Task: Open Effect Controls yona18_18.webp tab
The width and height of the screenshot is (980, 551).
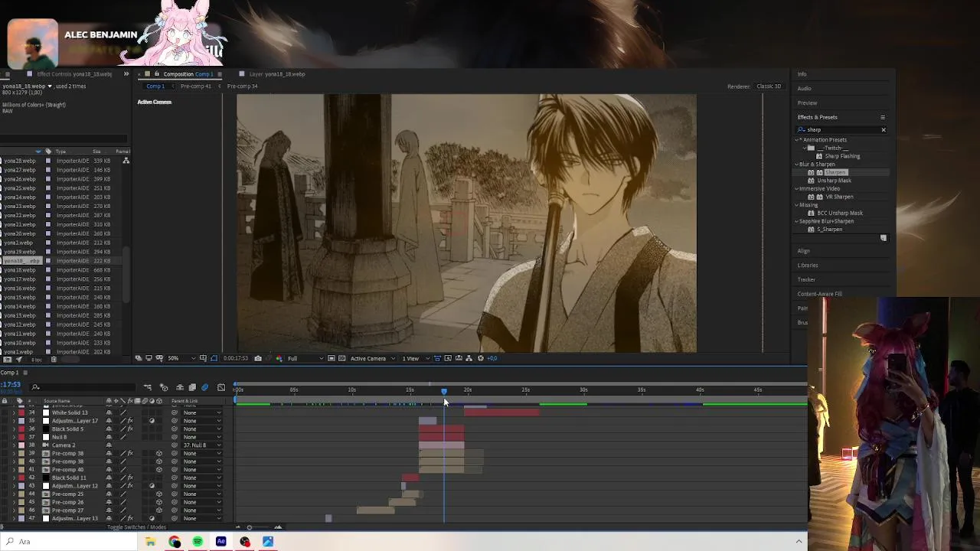Action: 74,74
